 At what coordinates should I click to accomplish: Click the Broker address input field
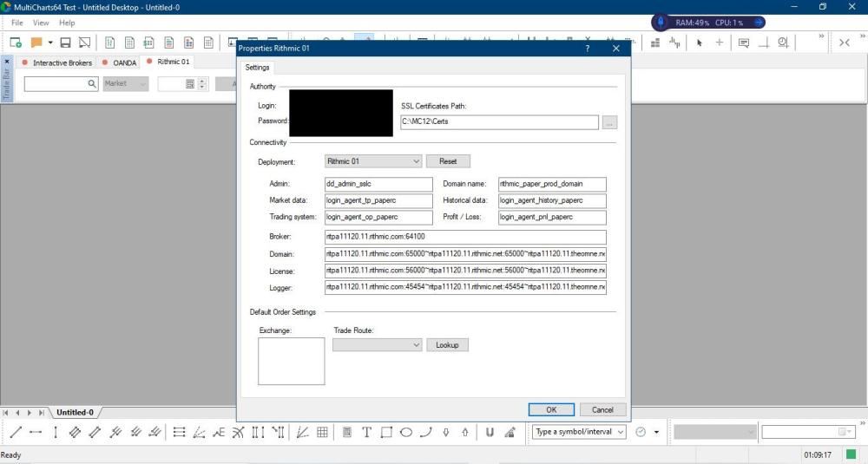[465, 237]
